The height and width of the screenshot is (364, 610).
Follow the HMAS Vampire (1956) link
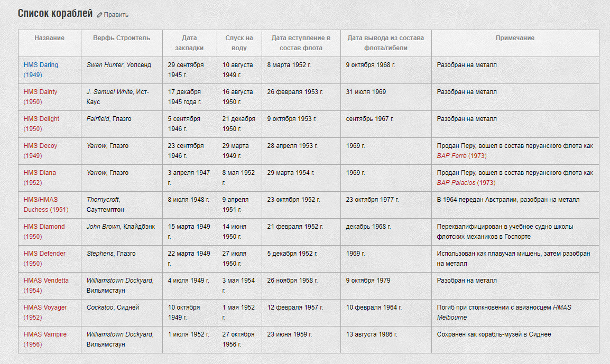coord(45,339)
